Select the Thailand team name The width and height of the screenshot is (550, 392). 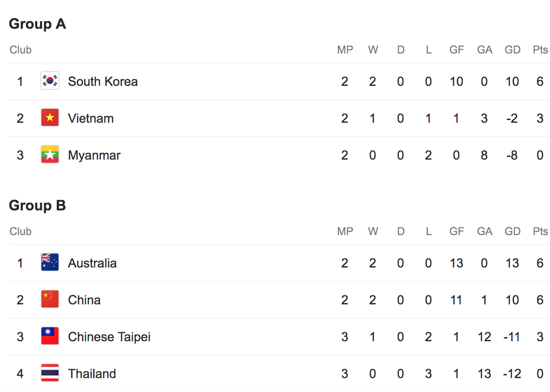(92, 374)
